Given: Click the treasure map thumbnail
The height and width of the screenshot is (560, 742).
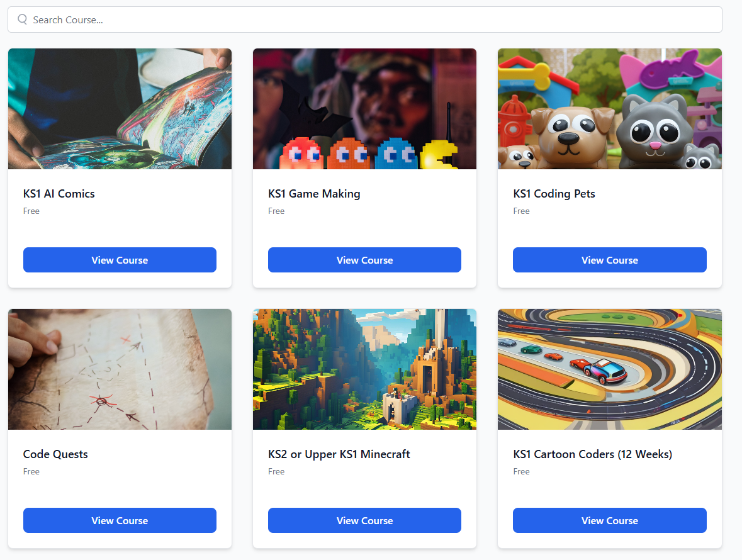Looking at the screenshot, I should (x=120, y=369).
